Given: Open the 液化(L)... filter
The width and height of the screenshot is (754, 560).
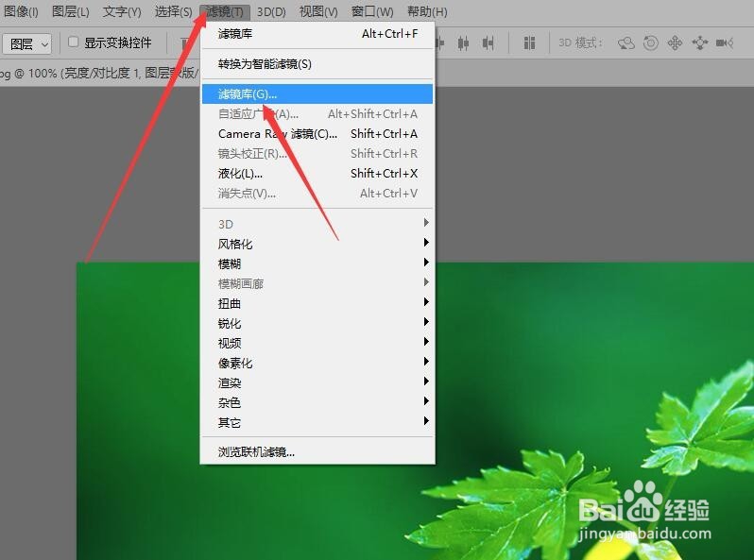Looking at the screenshot, I should [317, 173].
